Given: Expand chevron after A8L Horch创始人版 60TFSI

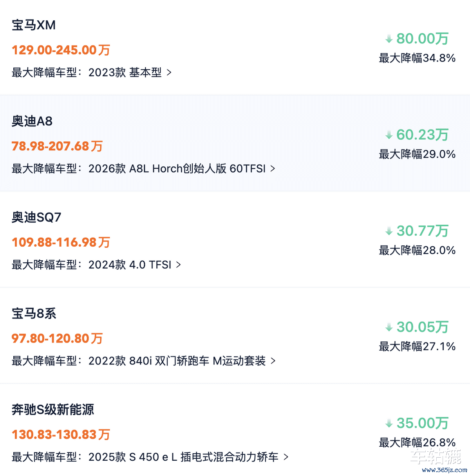Looking at the screenshot, I should click(x=273, y=169).
